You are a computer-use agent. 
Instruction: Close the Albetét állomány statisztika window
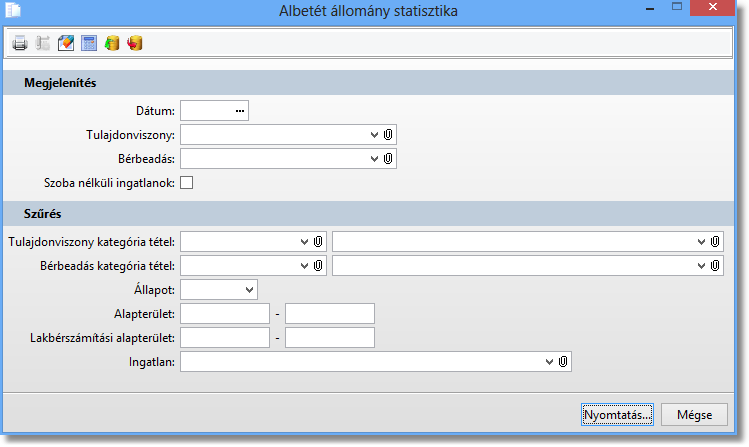coord(713,7)
